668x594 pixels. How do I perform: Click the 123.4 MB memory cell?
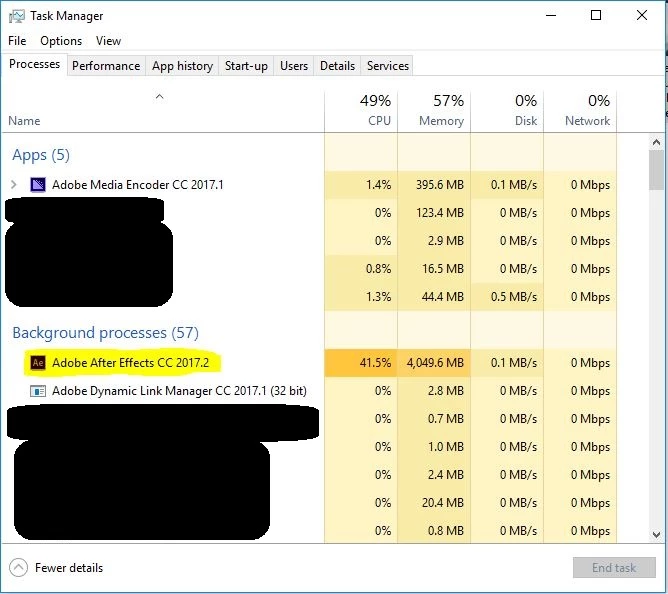[x=434, y=213]
